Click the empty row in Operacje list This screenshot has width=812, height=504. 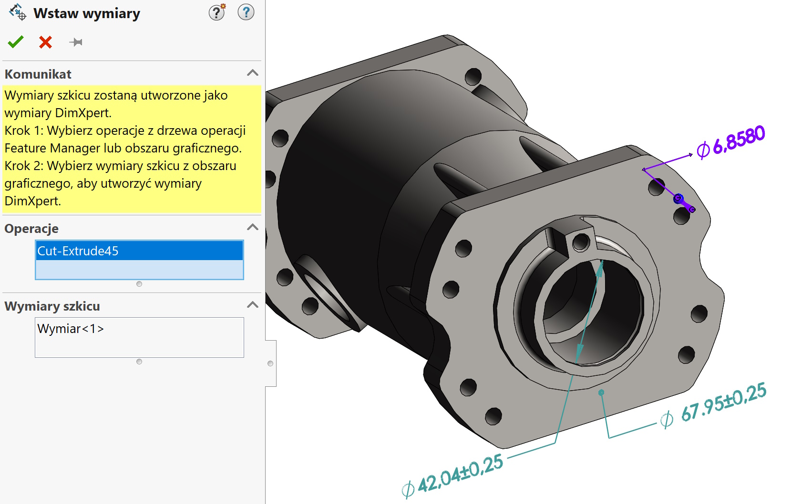(139, 270)
